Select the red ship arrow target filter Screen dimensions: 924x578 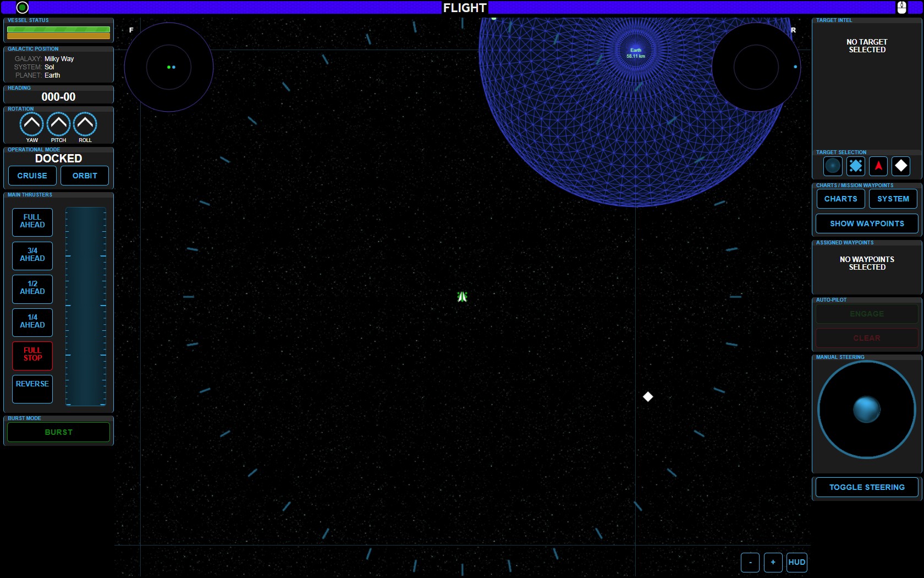coord(878,166)
